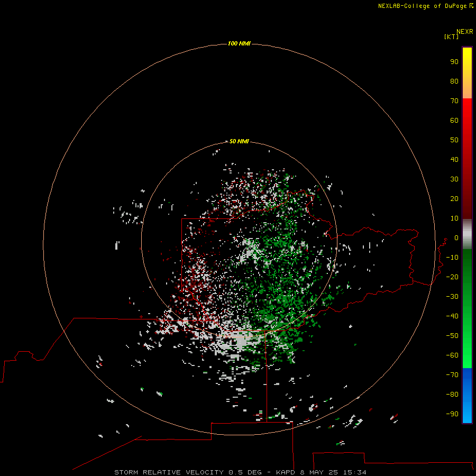476x476 pixels.
Task: Click the 40 value on velocity scale
Action: (454, 160)
